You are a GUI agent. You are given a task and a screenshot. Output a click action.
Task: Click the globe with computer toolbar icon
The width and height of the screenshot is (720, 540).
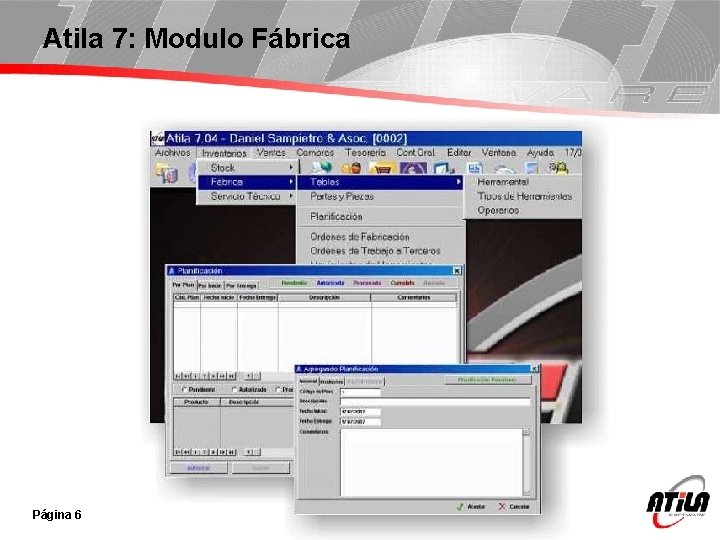click(321, 168)
